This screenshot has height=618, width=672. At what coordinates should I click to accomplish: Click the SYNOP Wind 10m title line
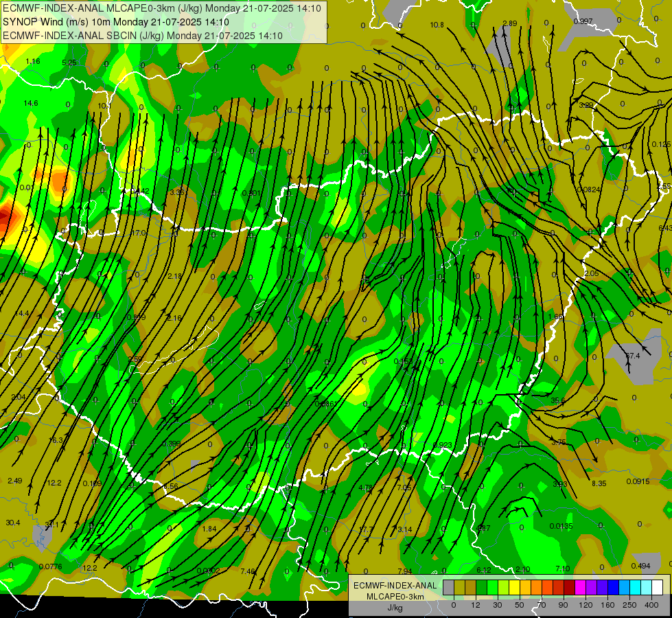pos(116,22)
